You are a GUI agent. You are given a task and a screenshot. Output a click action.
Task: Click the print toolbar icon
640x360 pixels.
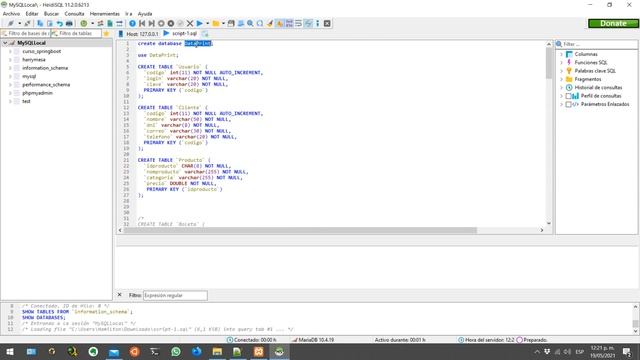click(x=69, y=24)
